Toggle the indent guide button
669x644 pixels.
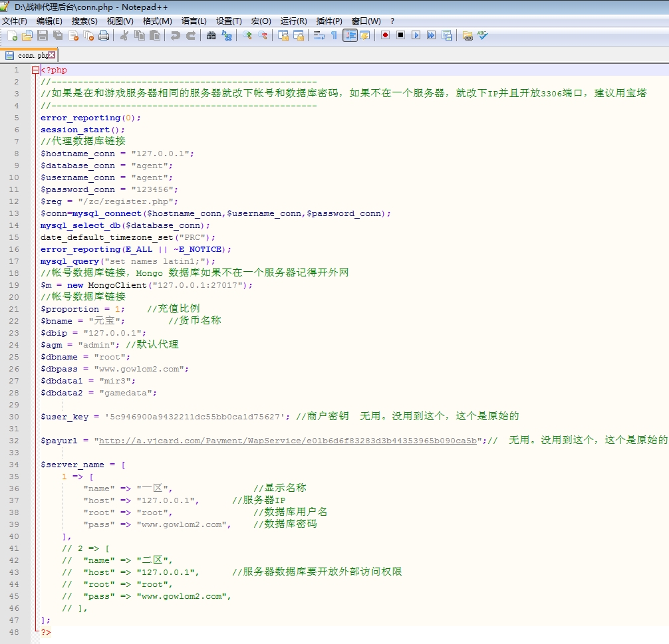(x=350, y=35)
